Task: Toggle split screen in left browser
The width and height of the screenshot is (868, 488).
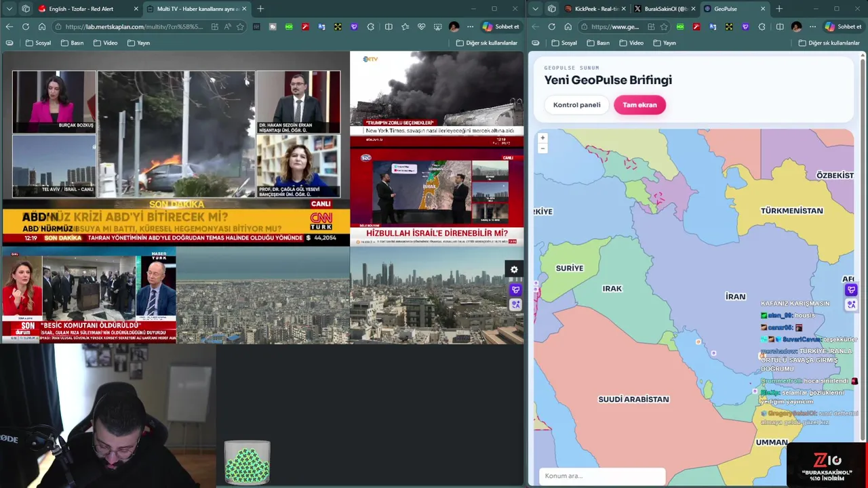Action: coord(389,26)
